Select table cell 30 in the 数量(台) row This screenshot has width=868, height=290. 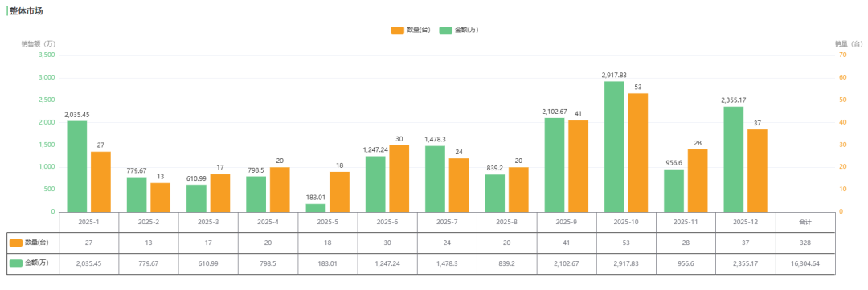coord(388,243)
